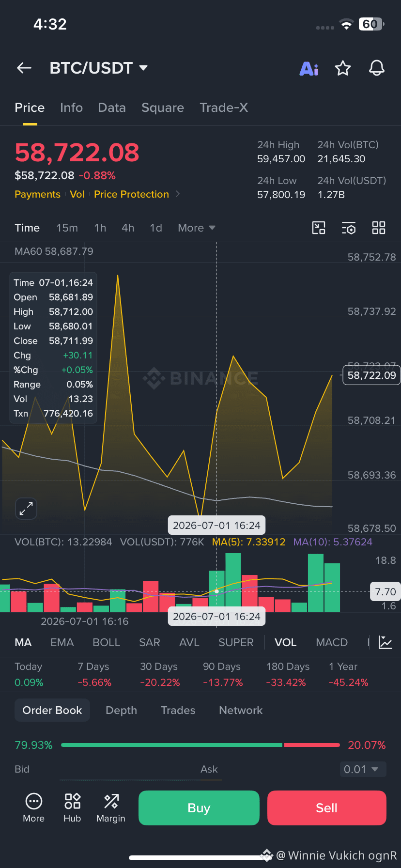Tap the battery indicator in status bar

pos(371,24)
